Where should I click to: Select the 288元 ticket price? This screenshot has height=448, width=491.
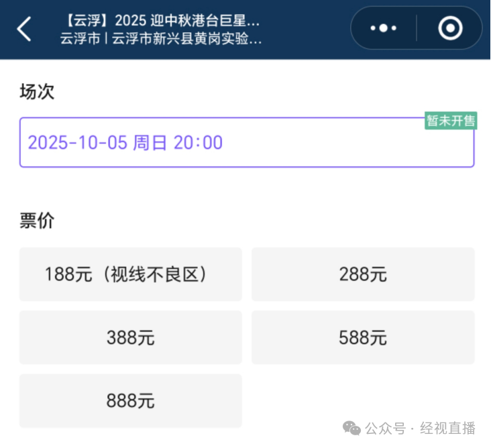363,274
